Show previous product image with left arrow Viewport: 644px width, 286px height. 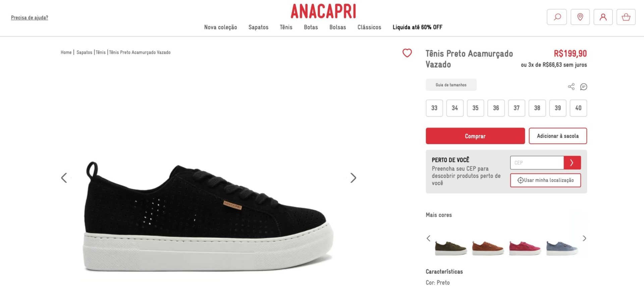point(64,178)
